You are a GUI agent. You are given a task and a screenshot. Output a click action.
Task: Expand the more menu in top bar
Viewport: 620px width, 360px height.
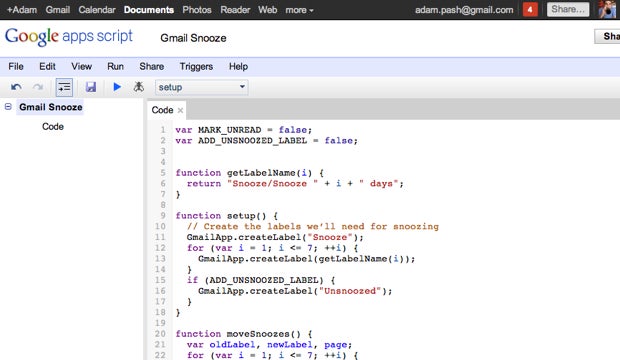pyautogui.click(x=299, y=10)
